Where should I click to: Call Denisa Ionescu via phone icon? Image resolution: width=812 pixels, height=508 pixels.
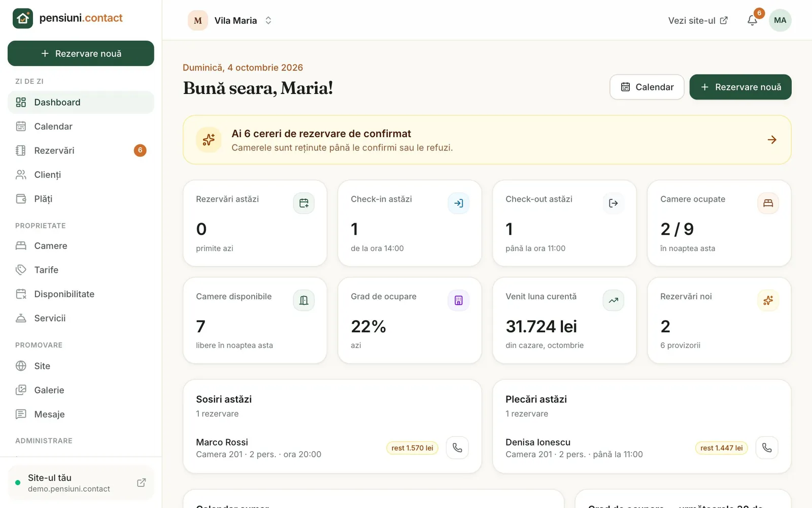[x=767, y=448]
